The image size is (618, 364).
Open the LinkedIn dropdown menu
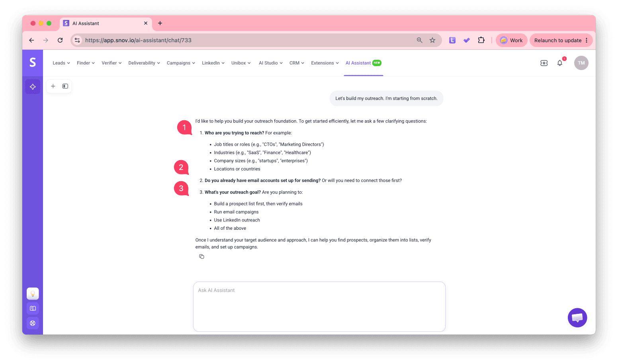(213, 63)
